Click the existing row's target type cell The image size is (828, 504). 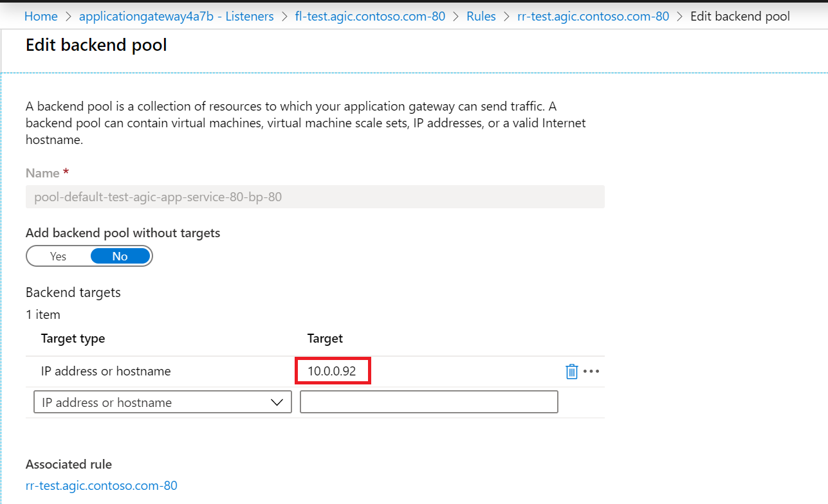106,372
